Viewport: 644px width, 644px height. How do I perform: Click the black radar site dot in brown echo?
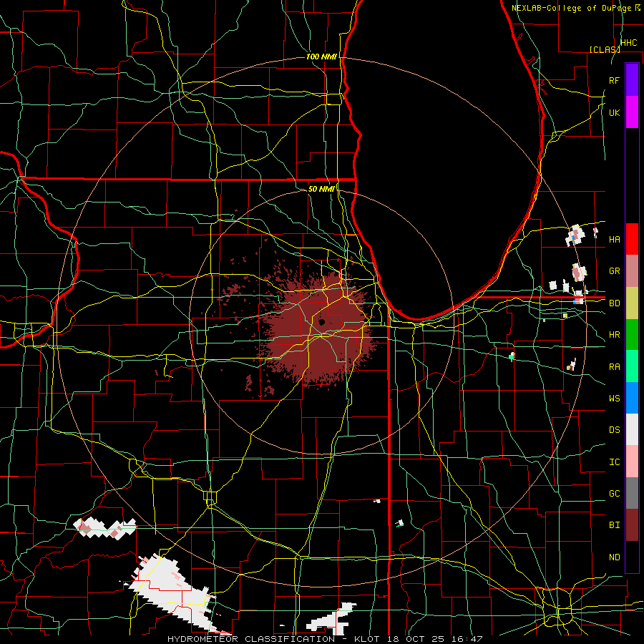[321, 322]
